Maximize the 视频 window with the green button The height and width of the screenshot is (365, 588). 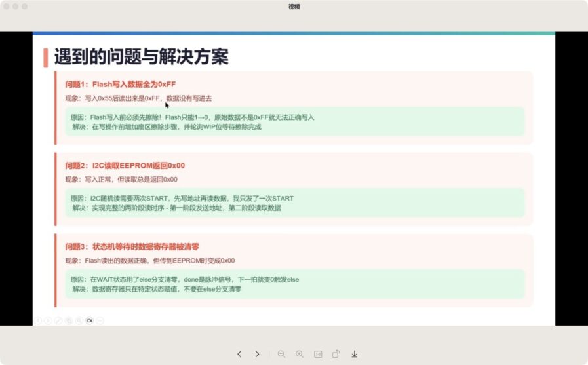tap(24, 7)
